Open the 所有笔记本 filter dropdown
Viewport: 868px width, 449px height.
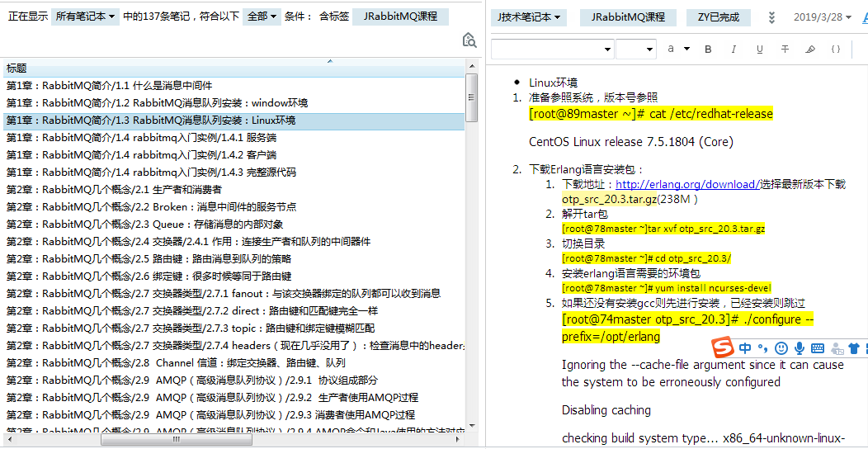(85, 17)
